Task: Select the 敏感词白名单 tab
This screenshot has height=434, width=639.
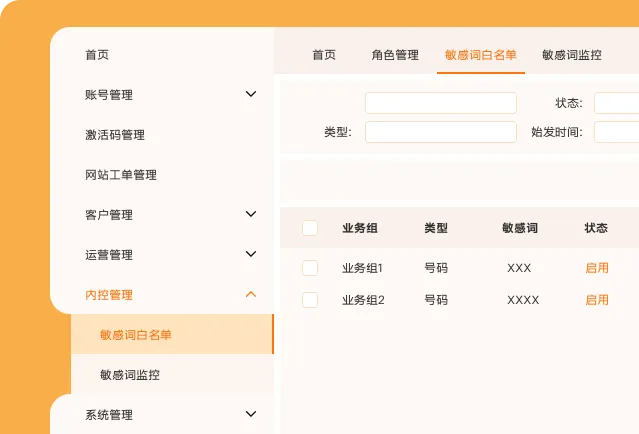Action: [481, 55]
